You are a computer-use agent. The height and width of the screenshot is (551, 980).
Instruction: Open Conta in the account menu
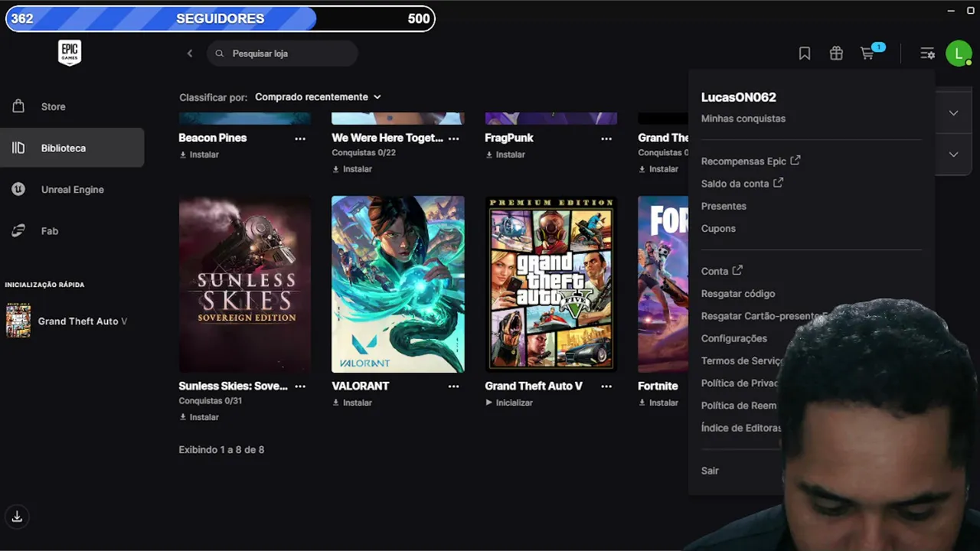721,271
